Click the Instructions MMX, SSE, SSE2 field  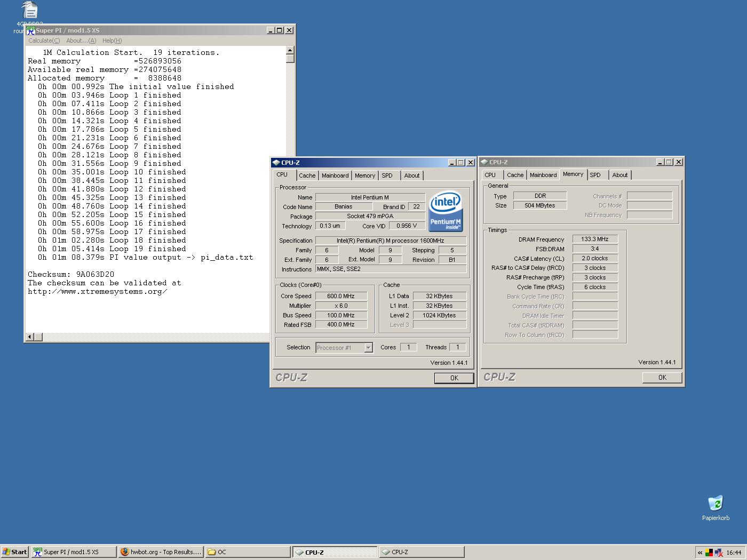391,269
